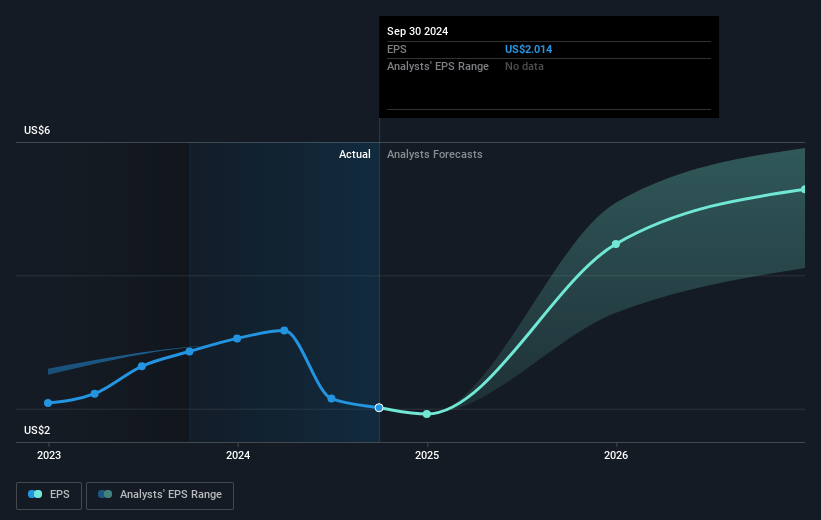Click the 2024 x-axis label

[238, 455]
